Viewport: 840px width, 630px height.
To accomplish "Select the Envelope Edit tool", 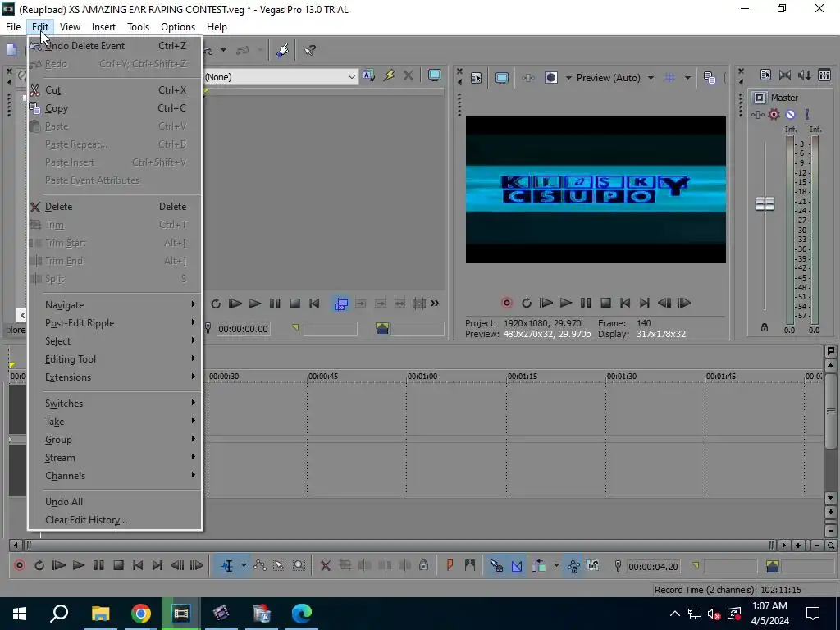I will (x=260, y=566).
